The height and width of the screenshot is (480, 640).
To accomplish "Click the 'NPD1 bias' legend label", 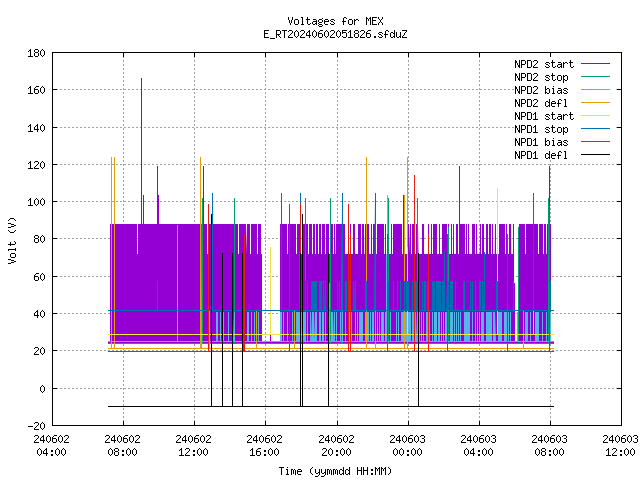I will 541,142.
